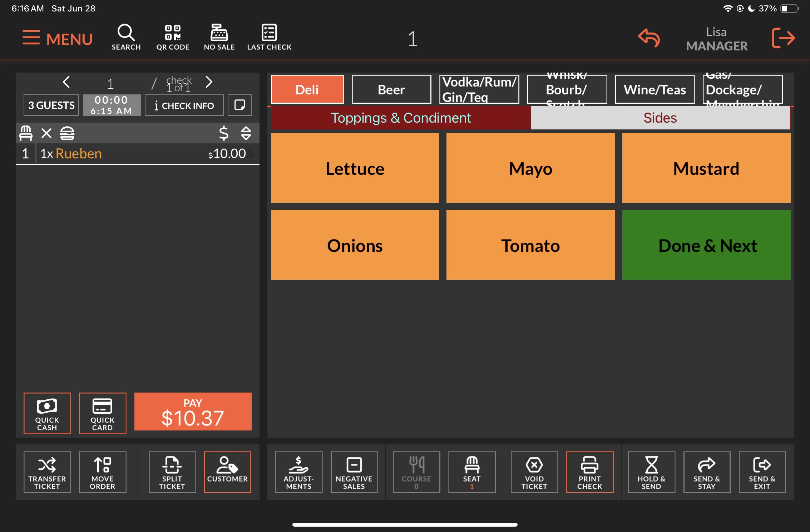Go to previous check with left chevron
The height and width of the screenshot is (532, 810).
pos(66,82)
